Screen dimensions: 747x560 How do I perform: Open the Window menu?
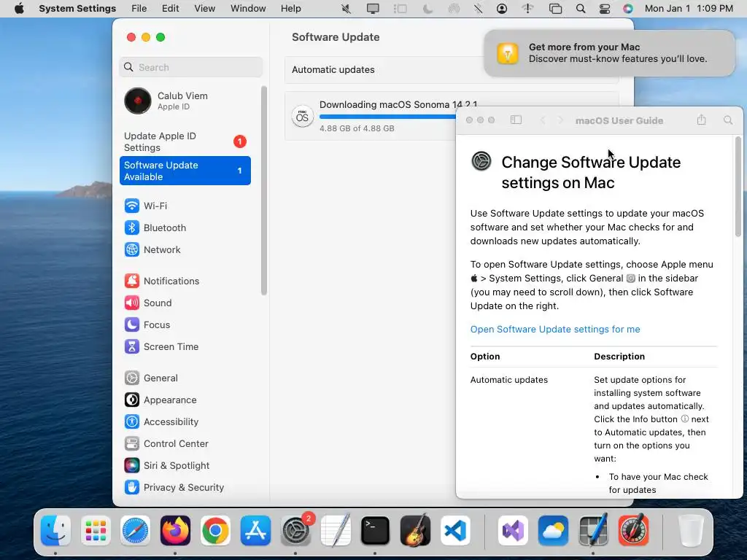tap(248, 9)
